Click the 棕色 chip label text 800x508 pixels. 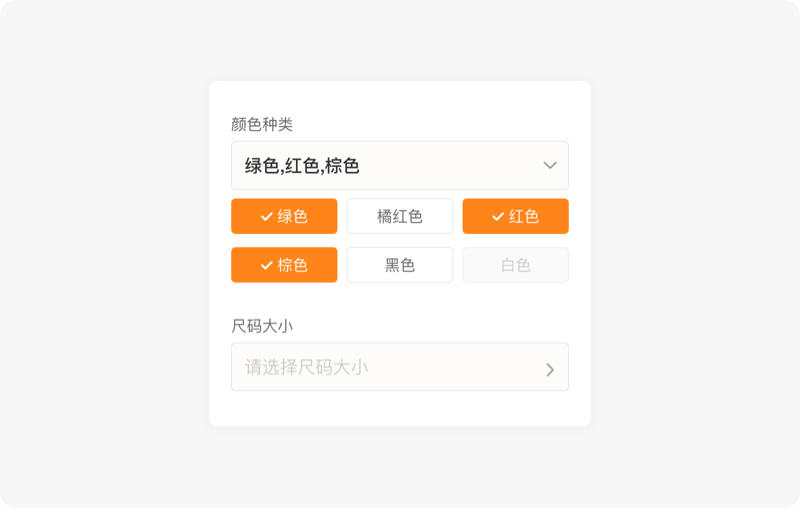293,265
